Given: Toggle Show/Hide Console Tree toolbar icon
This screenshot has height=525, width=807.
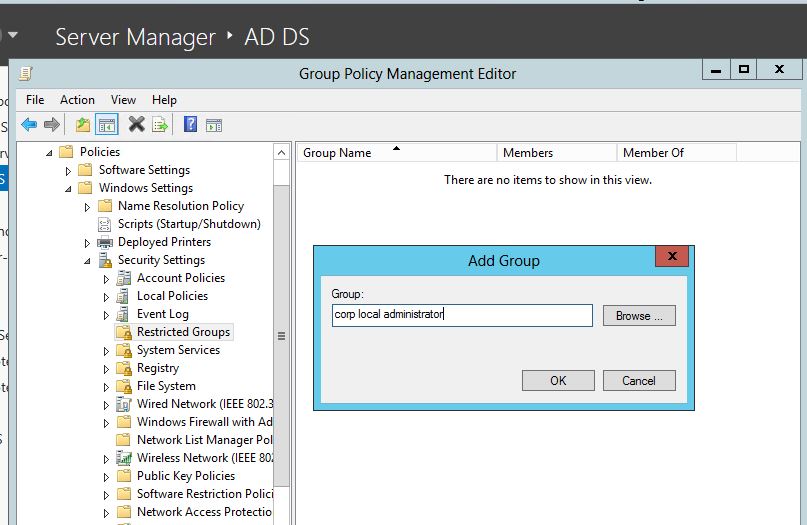Looking at the screenshot, I should (107, 125).
